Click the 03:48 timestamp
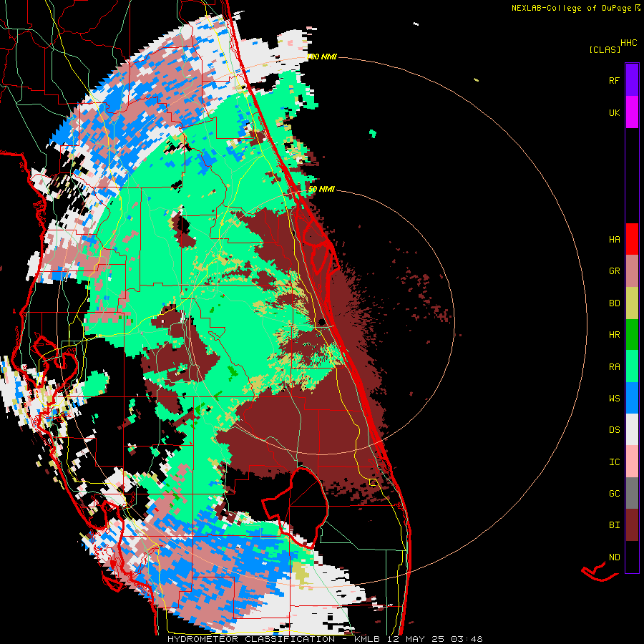Viewport: 644px width, 644px height. [x=467, y=639]
